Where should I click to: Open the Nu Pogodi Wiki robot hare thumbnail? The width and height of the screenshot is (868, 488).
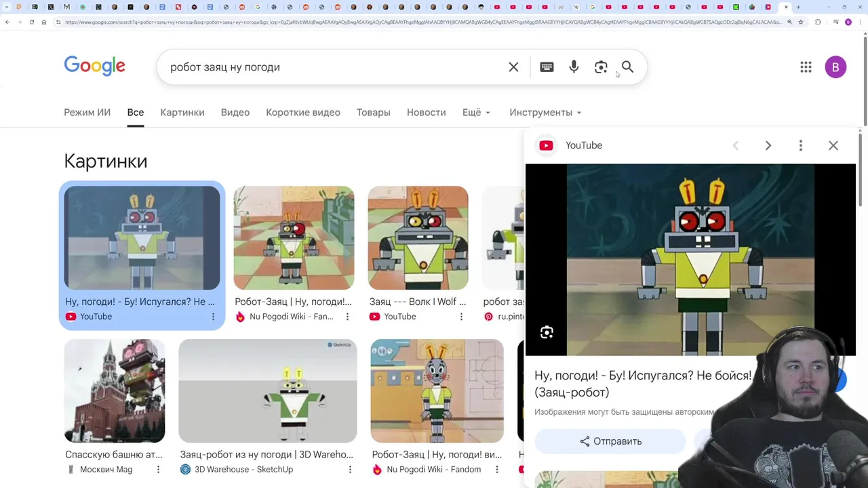(x=294, y=238)
